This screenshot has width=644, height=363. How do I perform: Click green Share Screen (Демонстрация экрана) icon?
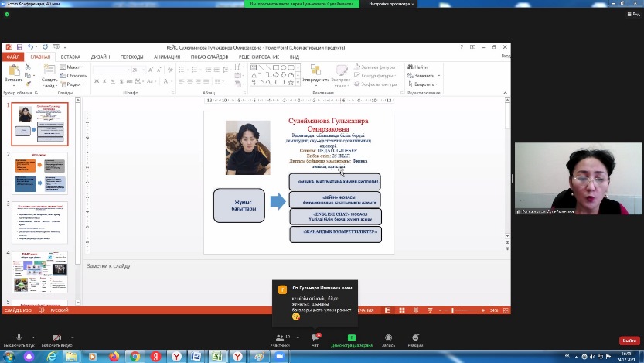[x=351, y=337]
